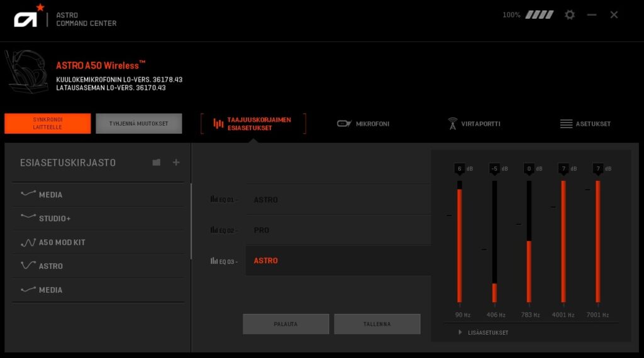Select EQ 01 slot ASTRO
Image resolution: width=644 pixels, height=358 pixels.
338,200
